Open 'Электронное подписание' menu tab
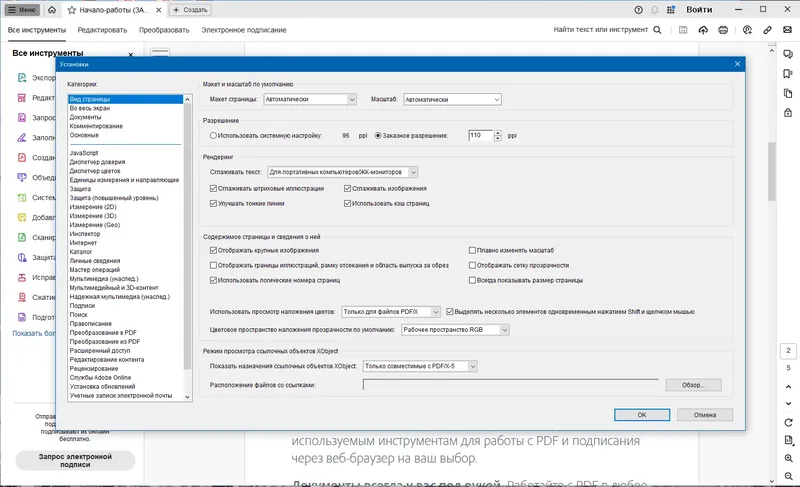Viewport: 800px width, 487px height. (x=244, y=30)
